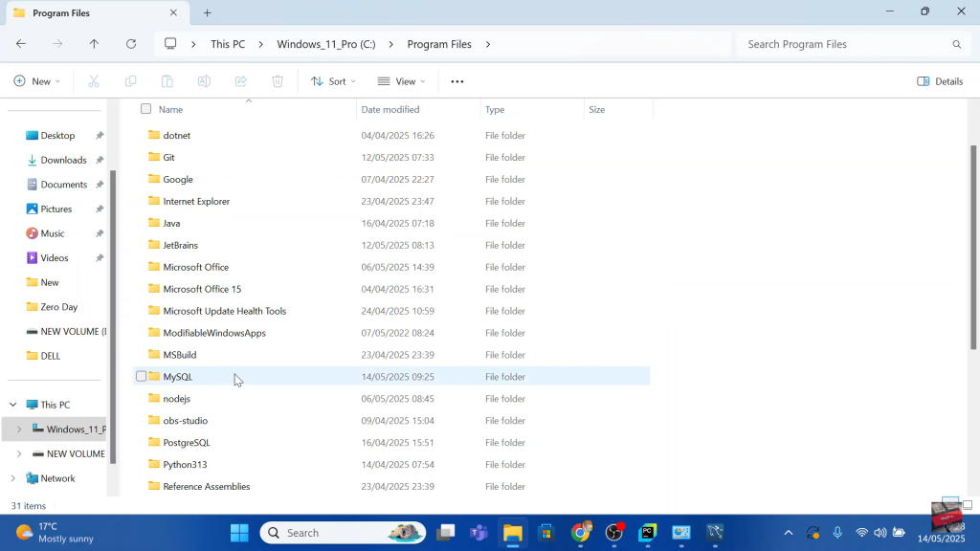
Task: Open Microsoft Teams from the taskbar
Action: point(479,533)
